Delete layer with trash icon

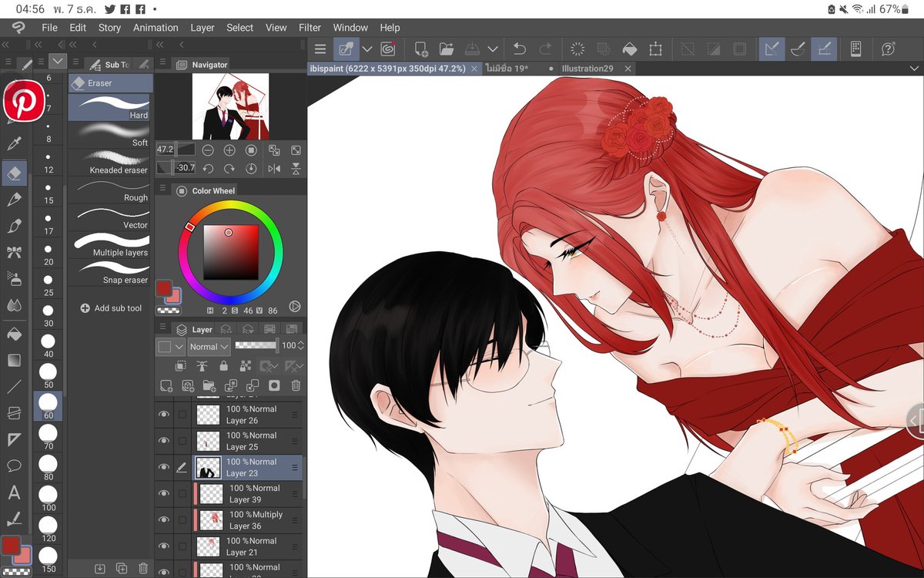pyautogui.click(x=296, y=385)
